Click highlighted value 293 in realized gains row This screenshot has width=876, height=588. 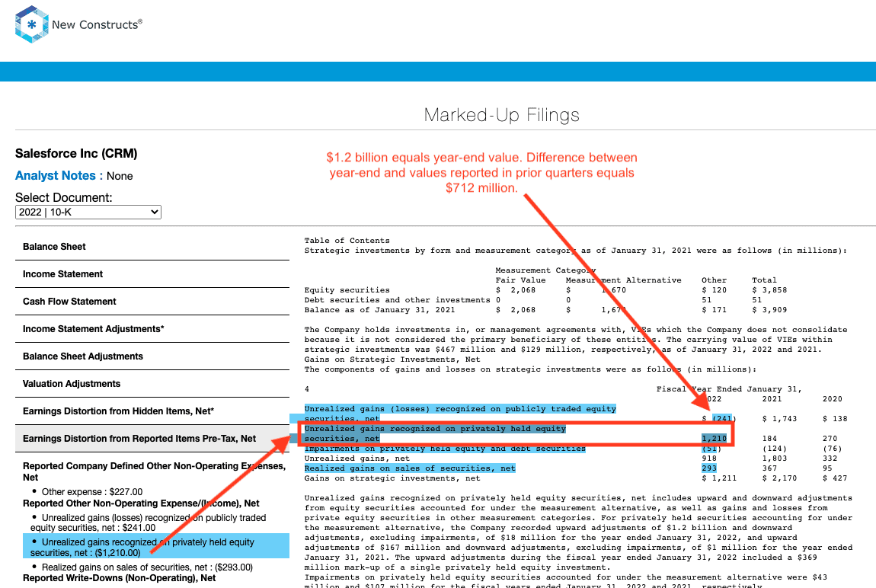click(709, 468)
